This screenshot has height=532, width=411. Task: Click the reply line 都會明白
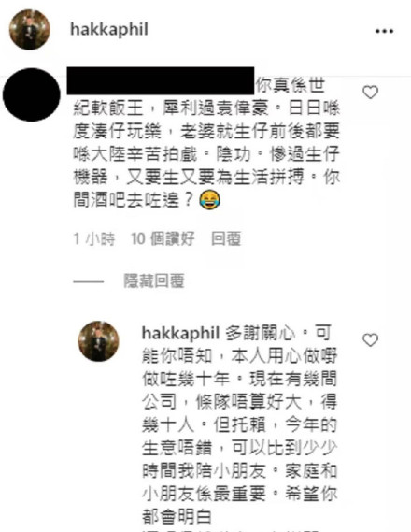(177, 516)
